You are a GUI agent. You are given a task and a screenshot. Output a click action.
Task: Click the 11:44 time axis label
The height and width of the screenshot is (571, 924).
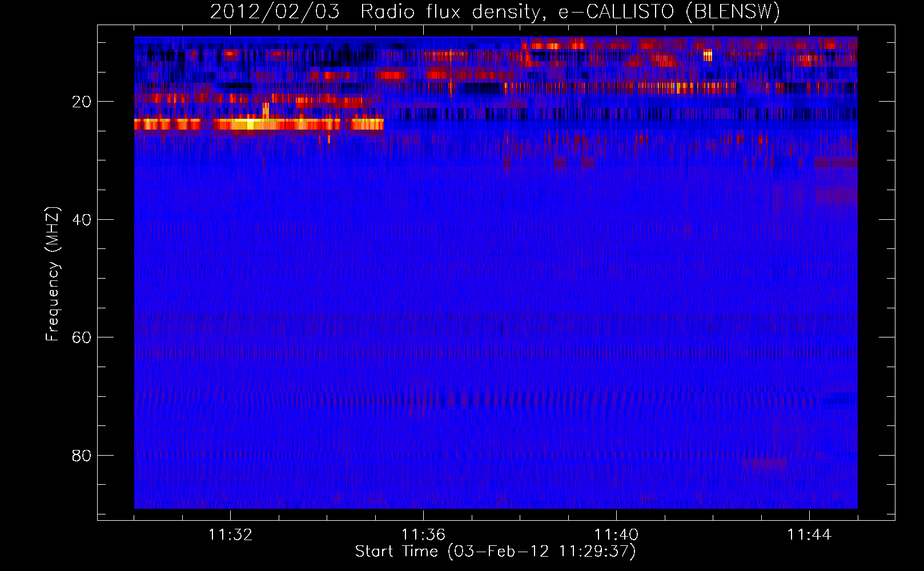coord(809,535)
